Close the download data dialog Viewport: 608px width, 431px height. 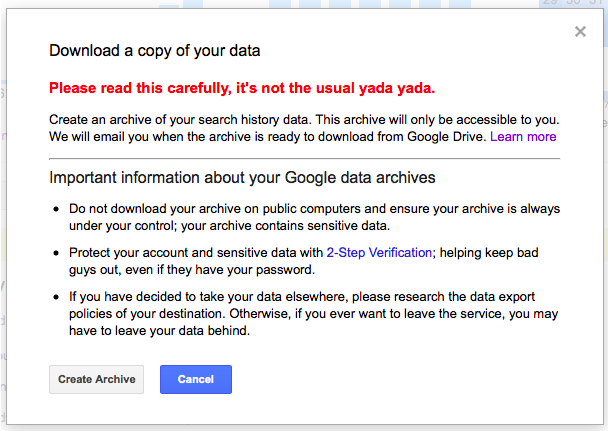[580, 32]
